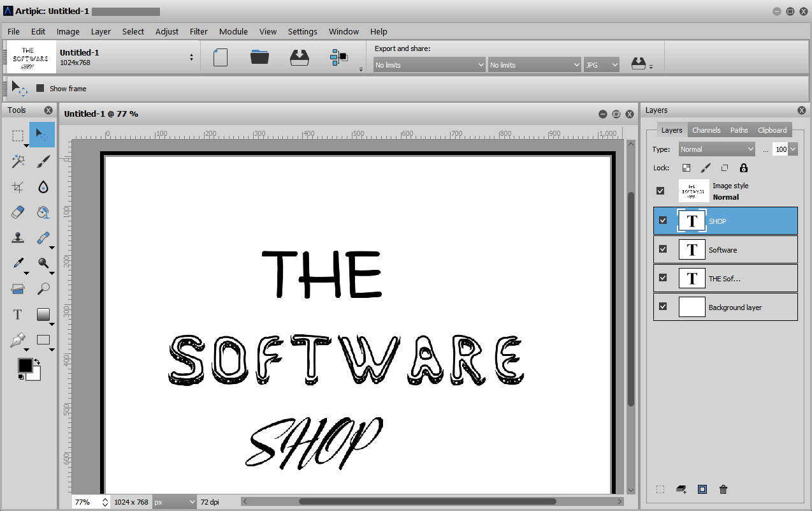Delete layer with the trash icon

pos(723,489)
